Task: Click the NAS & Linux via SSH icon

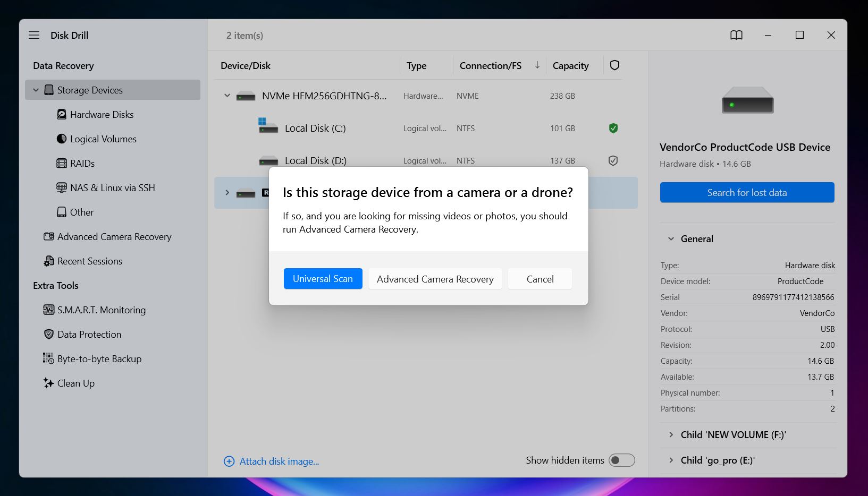Action: pyautogui.click(x=62, y=187)
